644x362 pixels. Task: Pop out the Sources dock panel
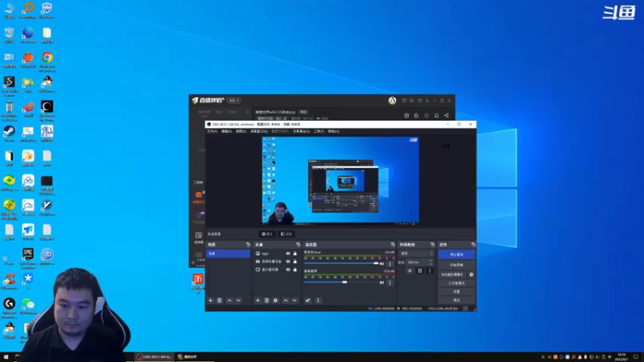pyautogui.click(x=298, y=245)
